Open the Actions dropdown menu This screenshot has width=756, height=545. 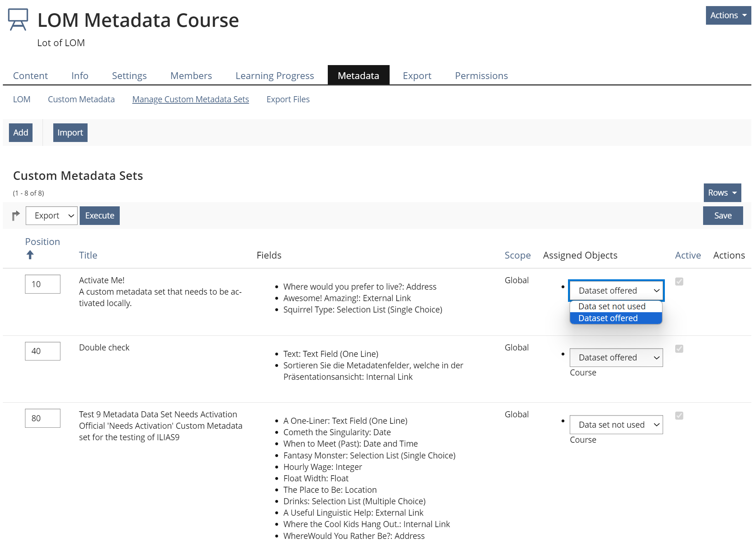(728, 15)
